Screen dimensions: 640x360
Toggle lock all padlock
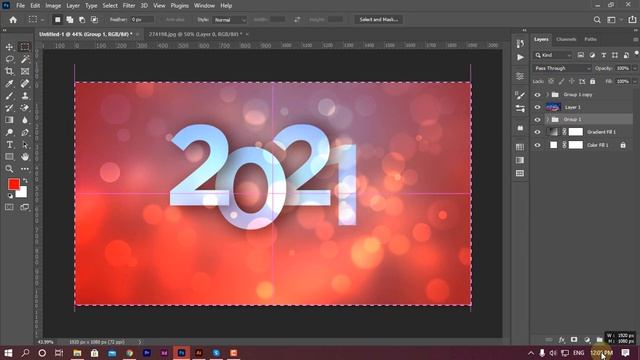[592, 82]
